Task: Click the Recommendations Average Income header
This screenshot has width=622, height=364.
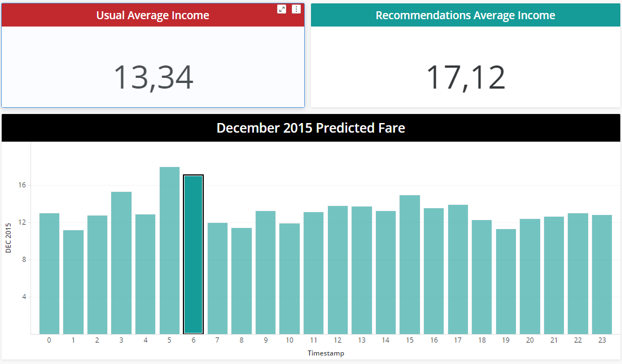Action: tap(465, 15)
